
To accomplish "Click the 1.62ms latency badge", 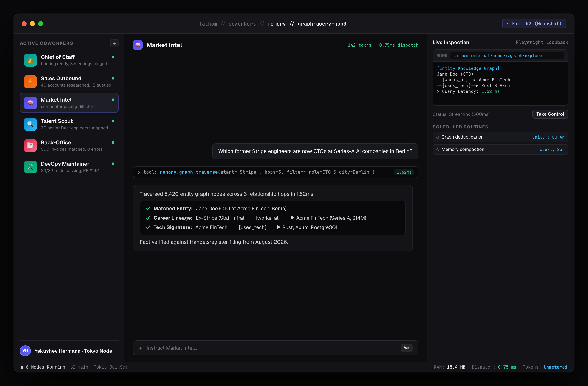I will click(404, 172).
